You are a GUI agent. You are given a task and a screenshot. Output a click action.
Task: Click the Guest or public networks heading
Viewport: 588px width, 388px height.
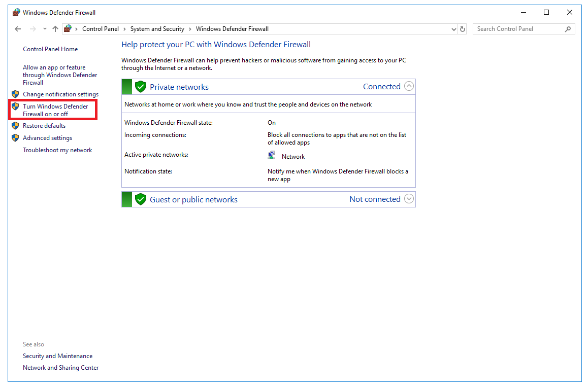point(194,200)
